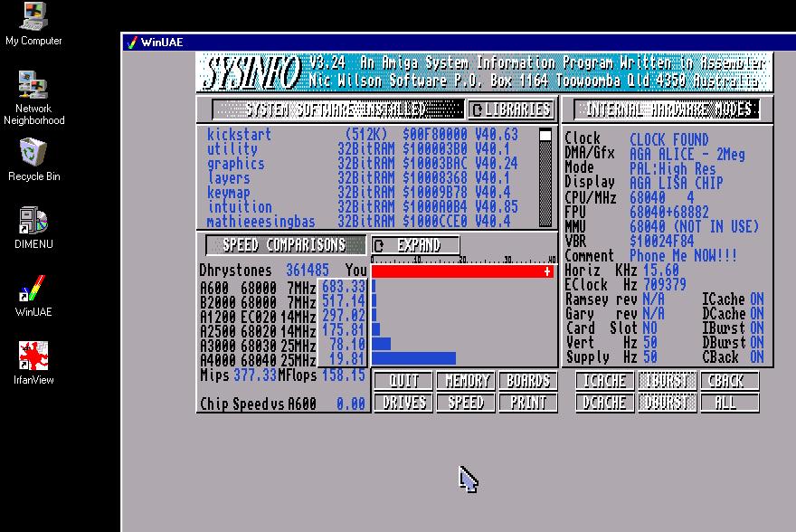Show the BOARDS information
Screen dimensions: 796x532
coord(528,381)
